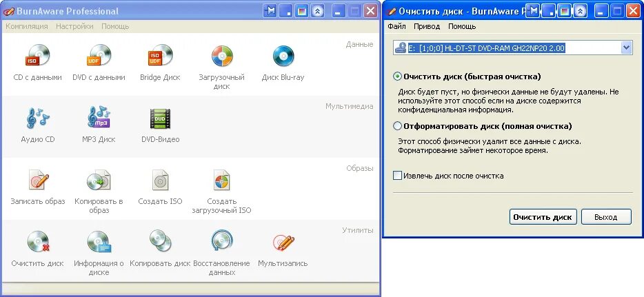
Task: Click pin button on BurnAware Professional title bar
Action: pyautogui.click(x=270, y=11)
